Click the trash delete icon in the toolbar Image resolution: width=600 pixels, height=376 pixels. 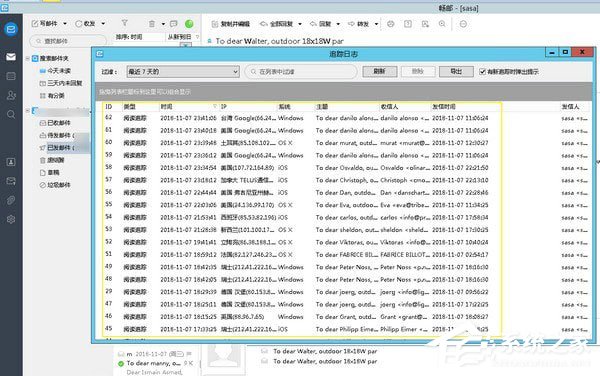[x=152, y=24]
